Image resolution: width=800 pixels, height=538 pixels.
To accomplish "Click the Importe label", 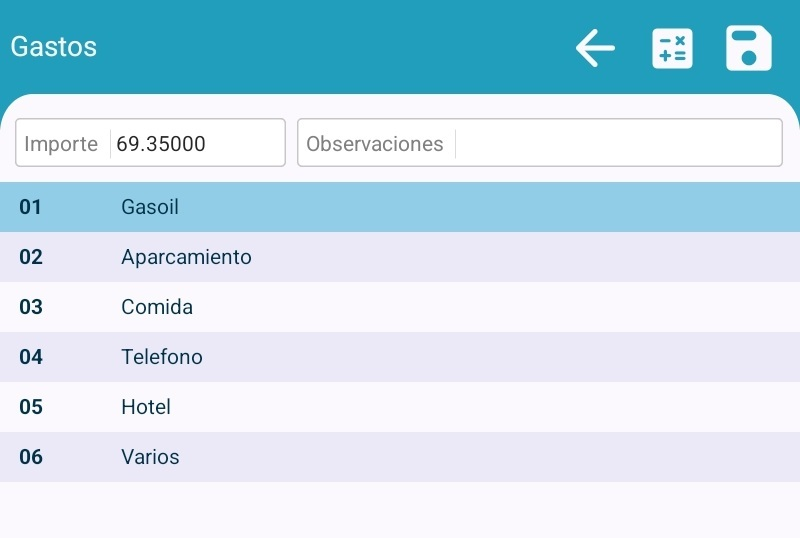I will [x=61, y=144].
